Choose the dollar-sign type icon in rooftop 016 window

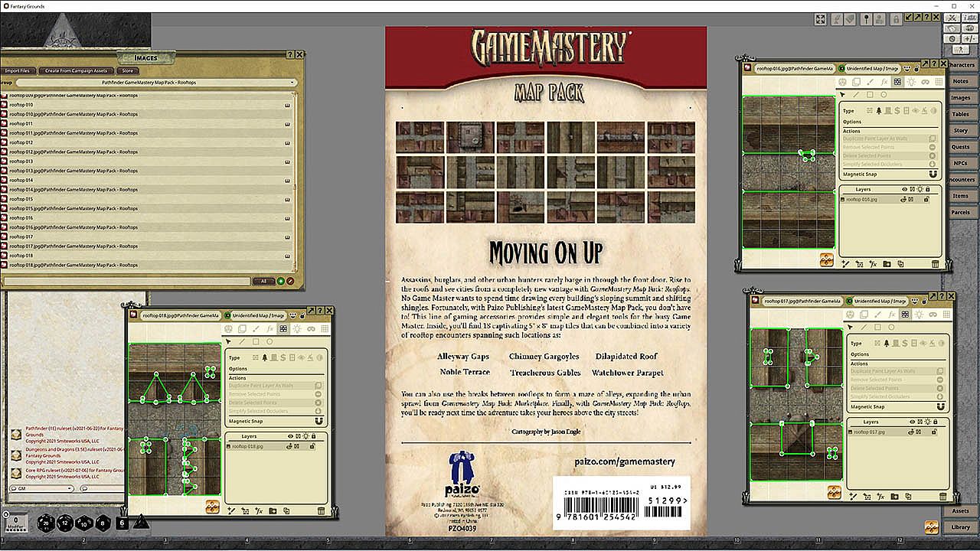coord(897,111)
